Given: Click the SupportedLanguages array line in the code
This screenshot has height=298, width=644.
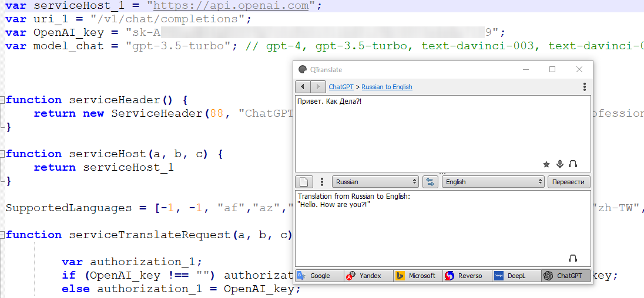Looking at the screenshot, I should click(x=148, y=208).
